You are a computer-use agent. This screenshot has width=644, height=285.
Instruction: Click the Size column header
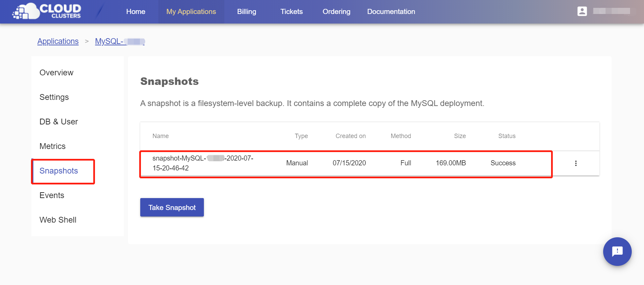pyautogui.click(x=460, y=136)
